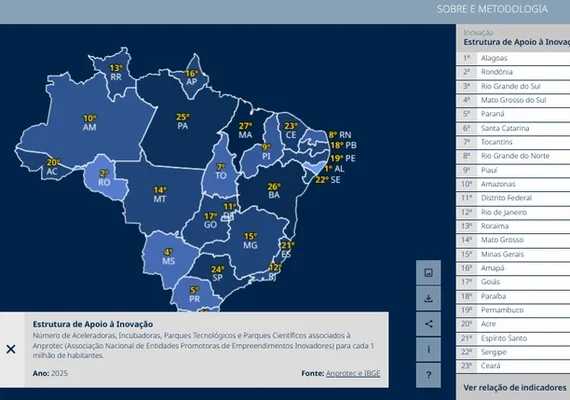Image resolution: width=570 pixels, height=400 pixels.
Task: Click the Estrutura de Apoio à Inovação list header
Action: [x=516, y=43]
